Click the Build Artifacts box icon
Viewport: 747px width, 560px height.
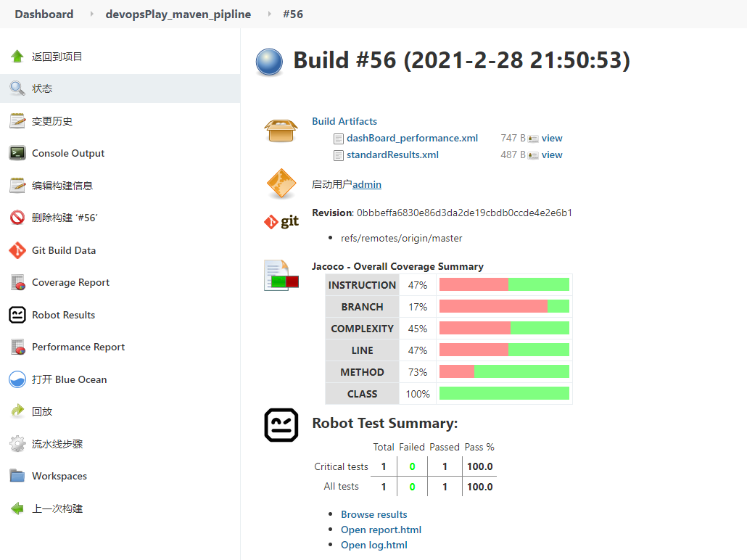281,130
